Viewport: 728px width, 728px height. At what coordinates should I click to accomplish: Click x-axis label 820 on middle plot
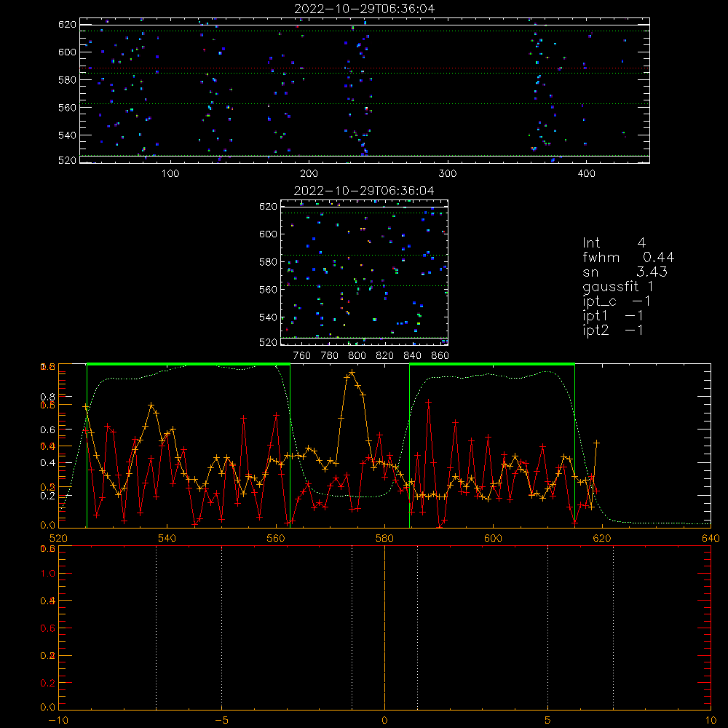[384, 356]
